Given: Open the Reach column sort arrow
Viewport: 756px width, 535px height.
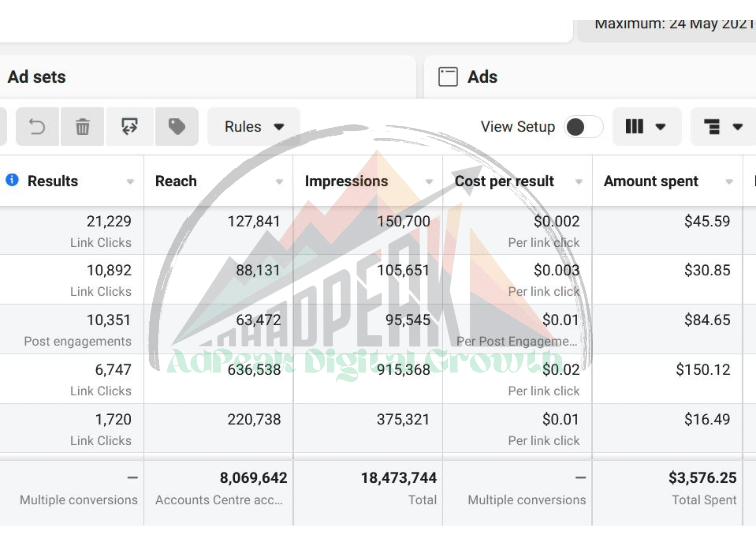Looking at the screenshot, I should tap(279, 182).
